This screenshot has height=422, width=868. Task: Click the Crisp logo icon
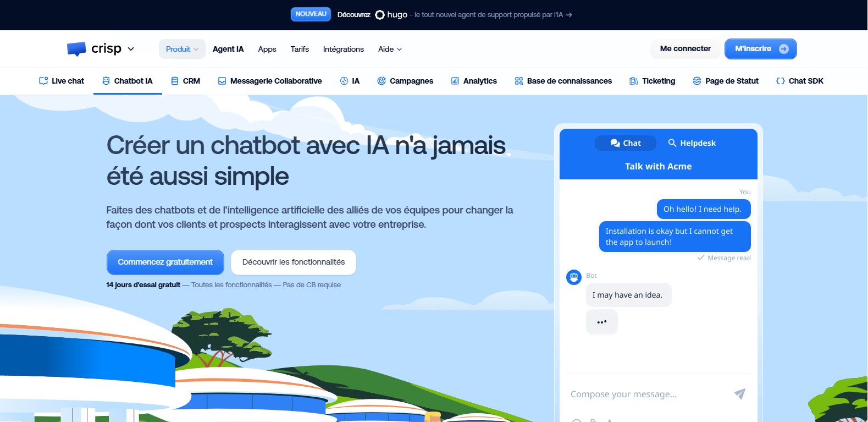tap(76, 49)
